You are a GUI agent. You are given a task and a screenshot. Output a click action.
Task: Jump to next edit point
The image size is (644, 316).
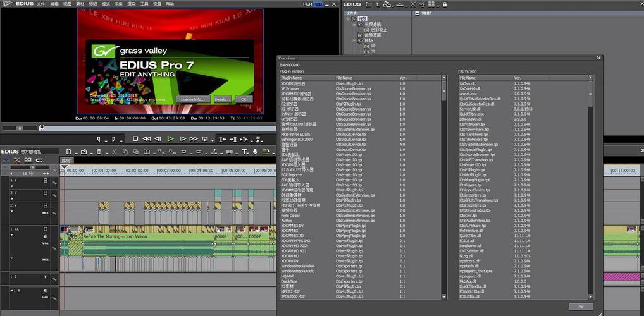pos(233,139)
